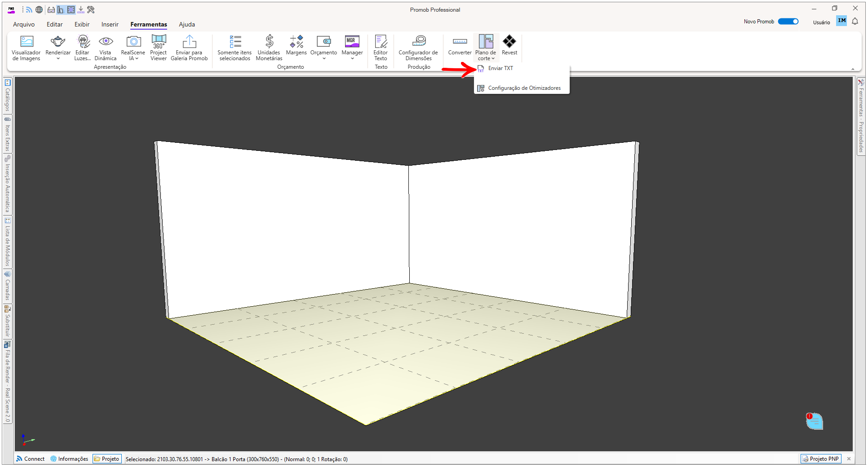868x467 pixels.
Task: Toggle the Novo Promob switch
Action: pyautogui.click(x=788, y=22)
